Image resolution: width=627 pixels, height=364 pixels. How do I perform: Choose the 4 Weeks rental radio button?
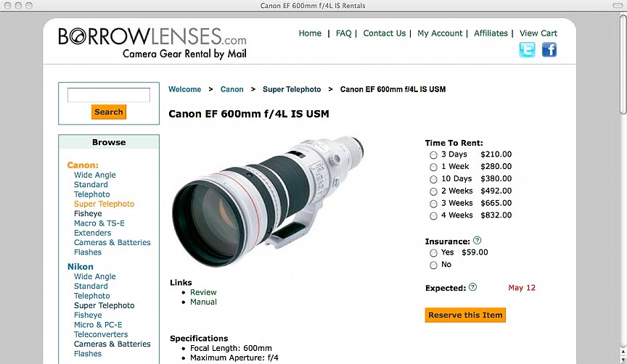(x=433, y=216)
